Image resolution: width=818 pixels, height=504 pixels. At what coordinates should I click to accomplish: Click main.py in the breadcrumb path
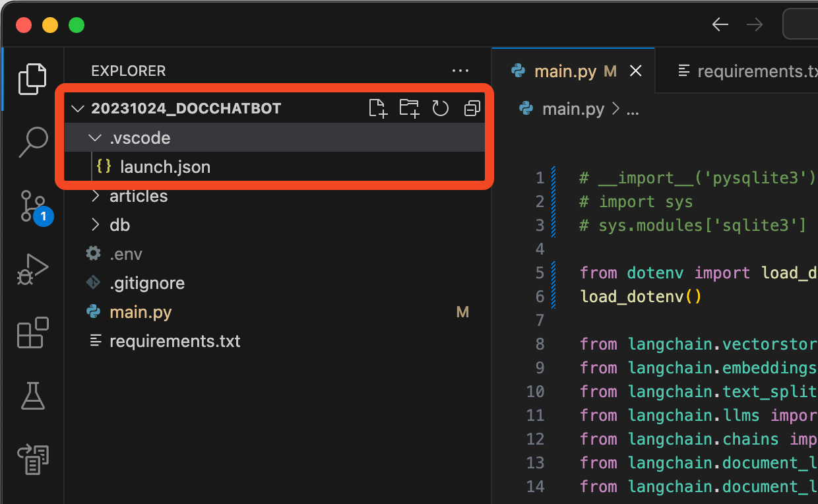(573, 109)
